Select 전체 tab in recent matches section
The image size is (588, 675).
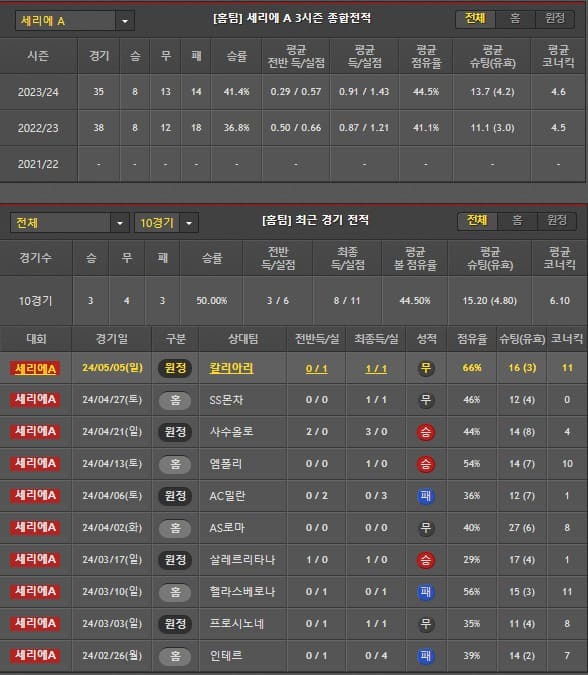click(477, 221)
